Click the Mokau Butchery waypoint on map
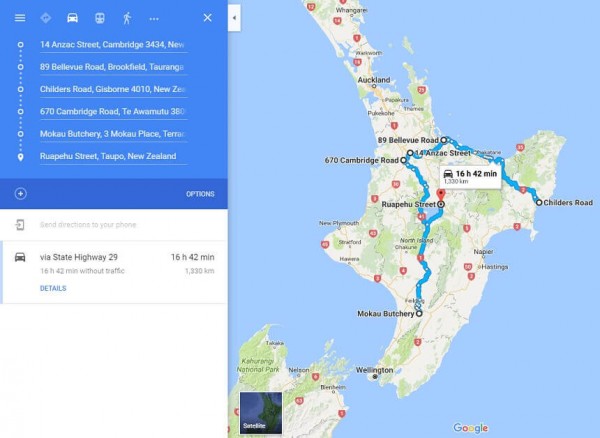This screenshot has height=438, width=600. (419, 314)
